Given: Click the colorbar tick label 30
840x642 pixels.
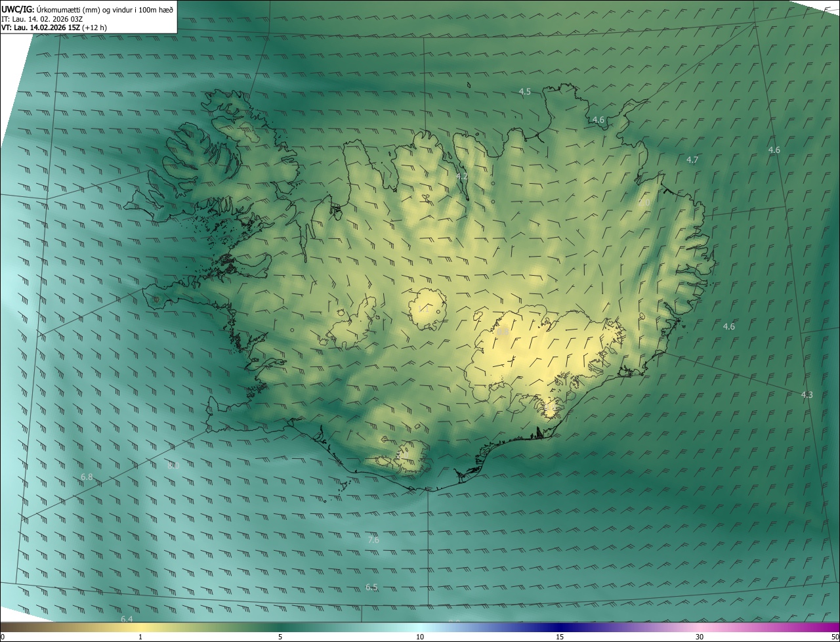Looking at the screenshot, I should point(700,637).
